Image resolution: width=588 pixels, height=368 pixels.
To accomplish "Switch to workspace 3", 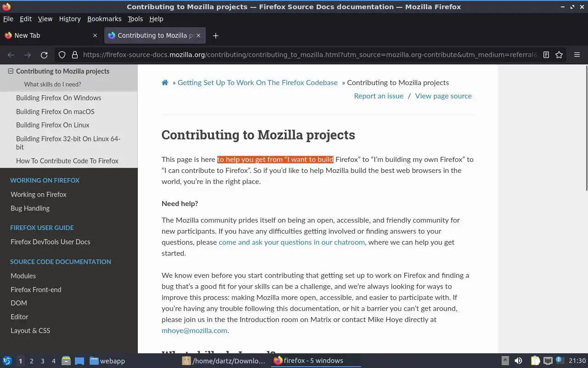I will click(43, 361).
